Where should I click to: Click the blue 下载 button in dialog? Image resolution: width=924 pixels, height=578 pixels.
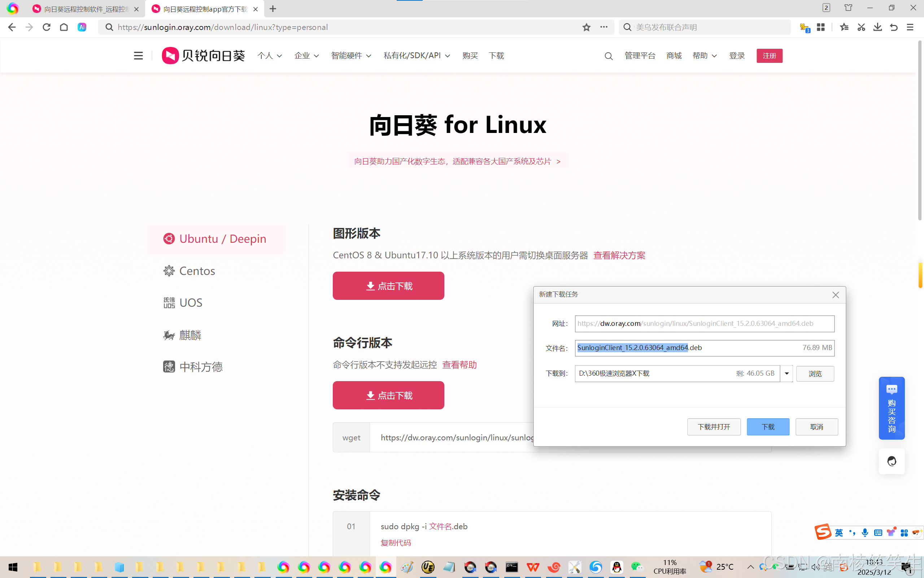click(768, 427)
